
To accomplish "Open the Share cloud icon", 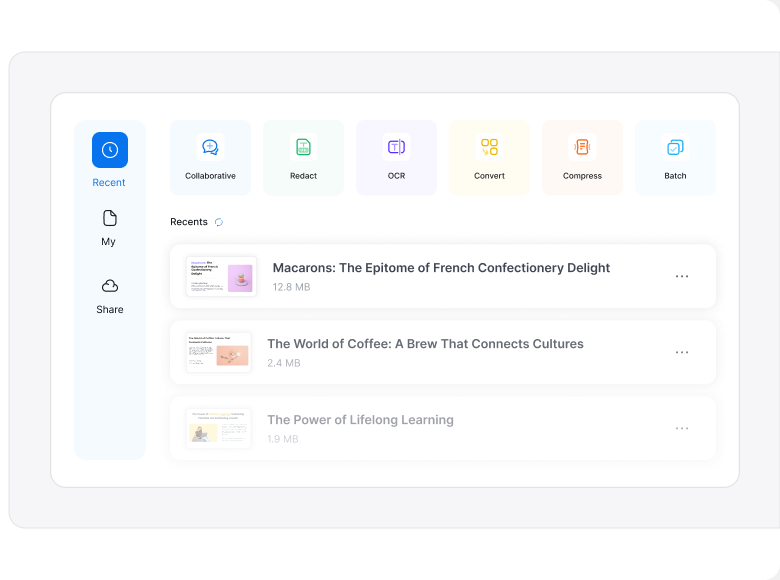I will tap(110, 286).
